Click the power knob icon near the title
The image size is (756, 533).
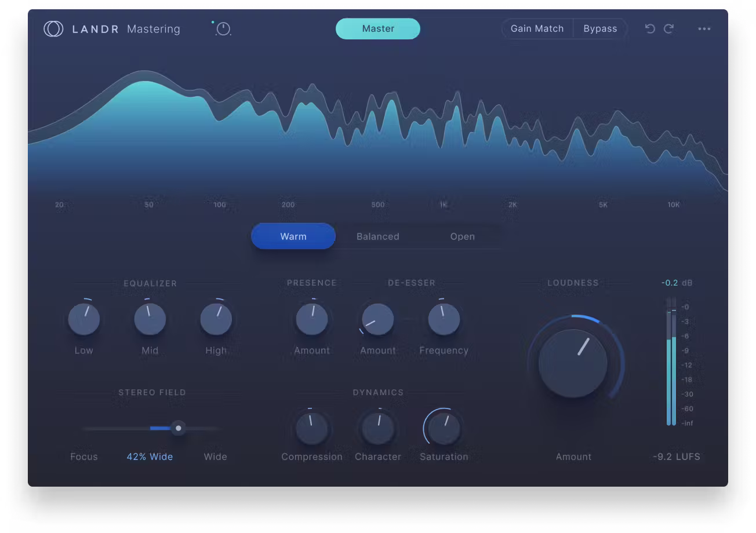pos(223,29)
